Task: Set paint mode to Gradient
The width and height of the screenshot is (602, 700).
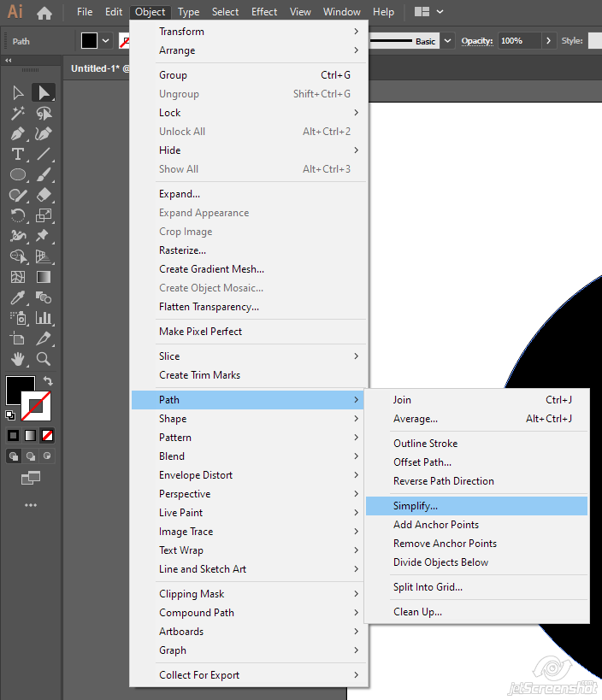Action: pyautogui.click(x=31, y=435)
